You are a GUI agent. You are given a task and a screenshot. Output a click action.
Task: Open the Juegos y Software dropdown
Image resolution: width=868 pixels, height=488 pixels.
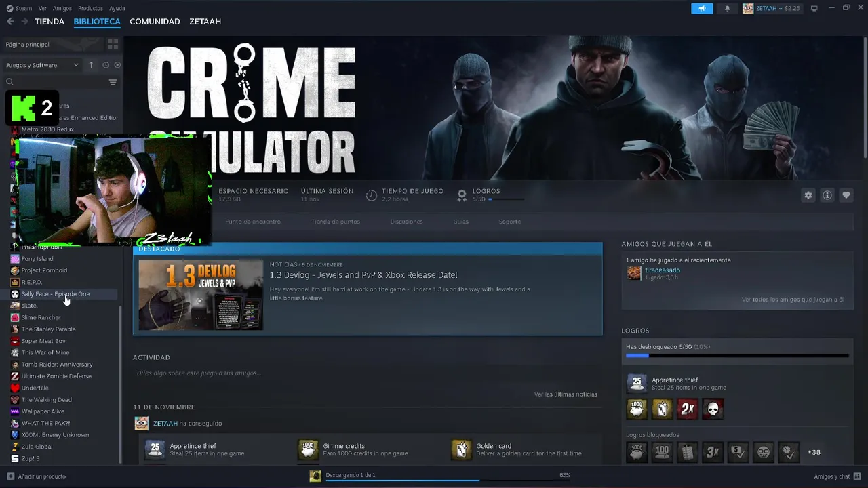(x=42, y=65)
